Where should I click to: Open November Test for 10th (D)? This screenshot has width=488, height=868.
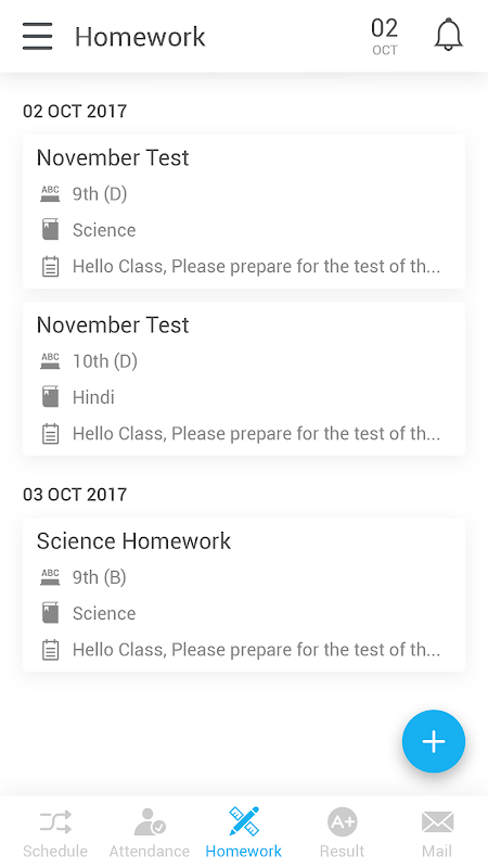click(x=113, y=325)
